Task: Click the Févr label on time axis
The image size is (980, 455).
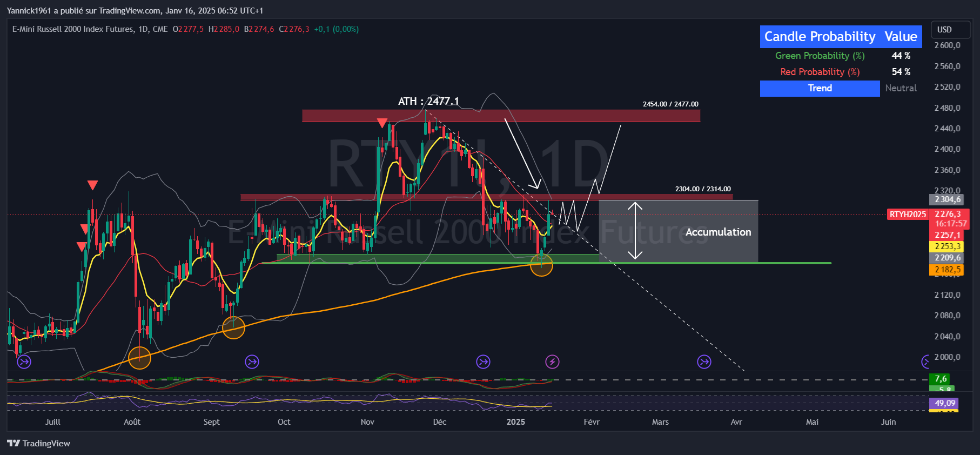Action: 592,422
